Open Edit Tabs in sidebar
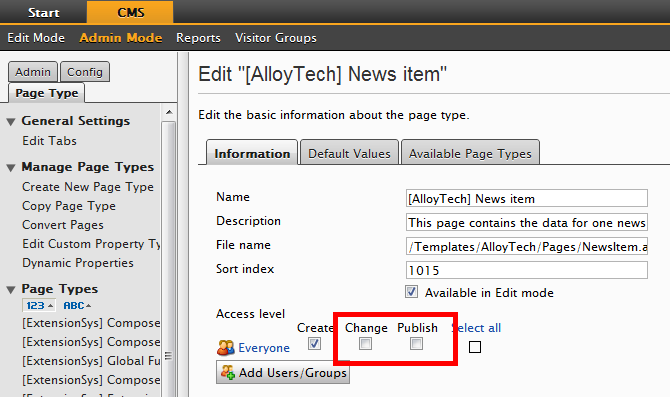The width and height of the screenshot is (670, 397). point(50,141)
